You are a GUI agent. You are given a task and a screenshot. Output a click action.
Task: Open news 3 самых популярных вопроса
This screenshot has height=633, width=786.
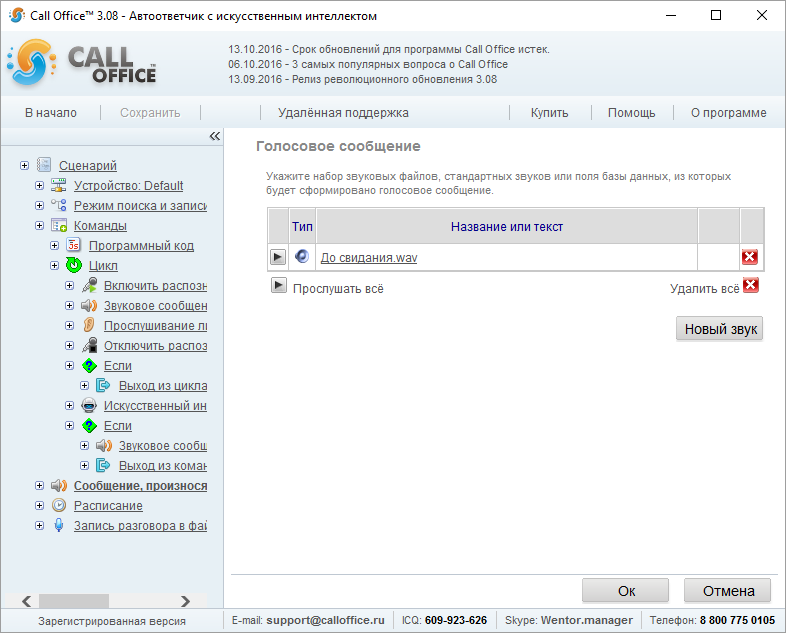[x=368, y=64]
